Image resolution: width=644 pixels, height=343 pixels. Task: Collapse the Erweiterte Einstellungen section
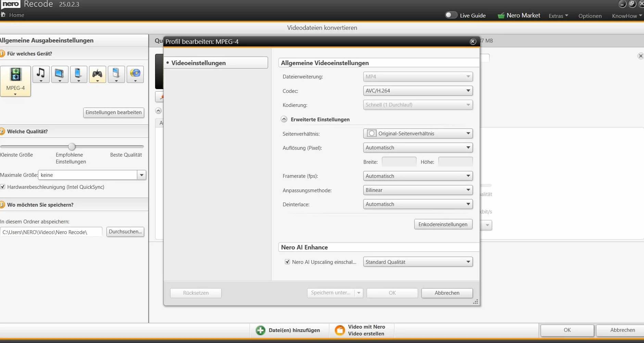tap(284, 119)
